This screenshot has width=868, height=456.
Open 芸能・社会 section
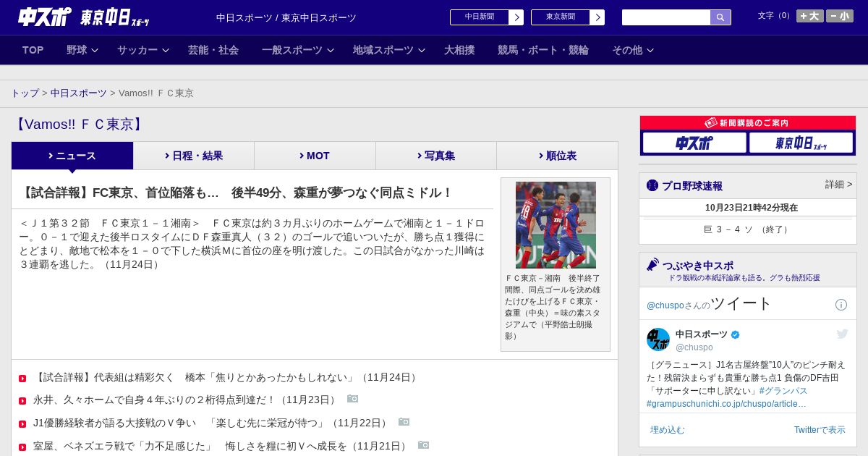pyautogui.click(x=213, y=50)
